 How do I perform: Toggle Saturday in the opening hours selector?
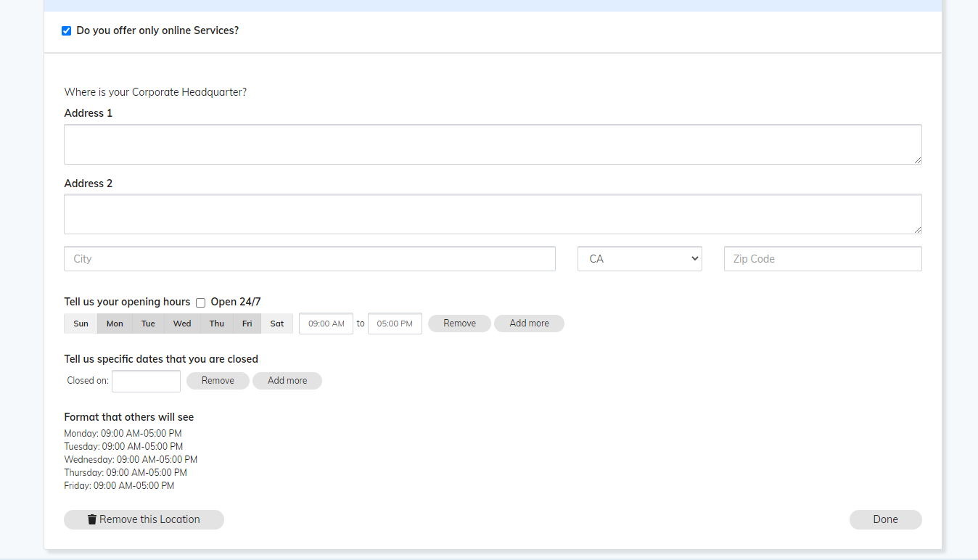[277, 324]
